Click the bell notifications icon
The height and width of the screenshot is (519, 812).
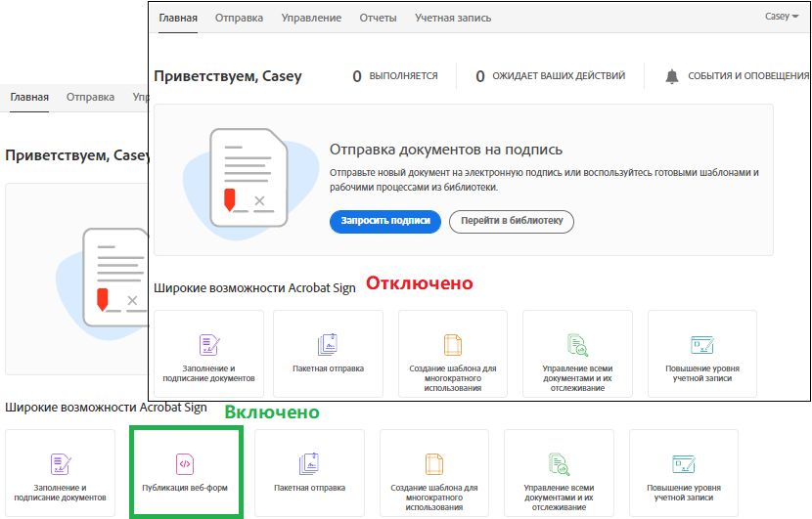pyautogui.click(x=672, y=76)
